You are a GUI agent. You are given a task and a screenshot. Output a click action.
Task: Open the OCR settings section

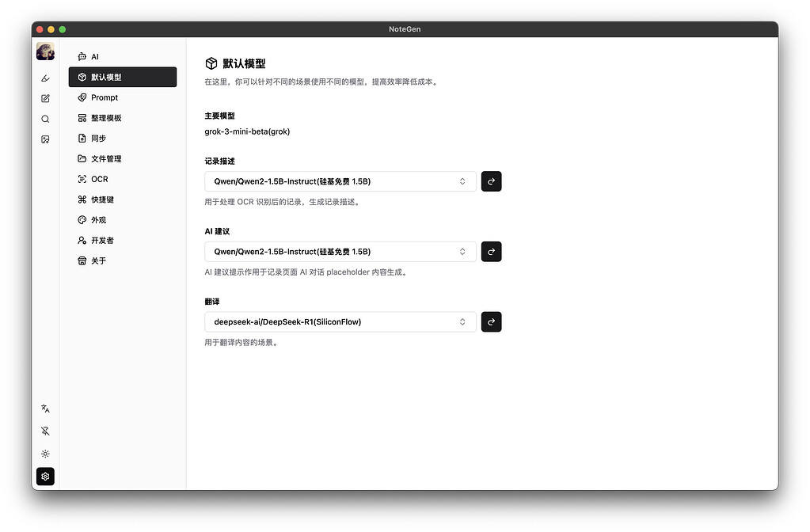[123, 179]
